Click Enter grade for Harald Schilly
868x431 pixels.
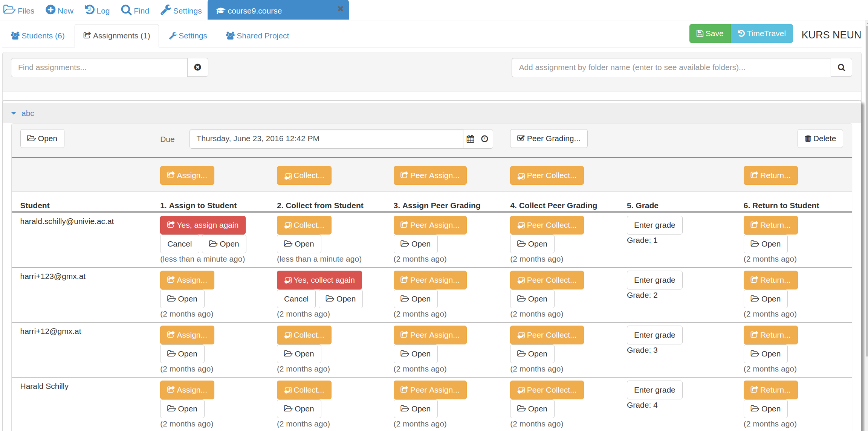click(x=654, y=390)
